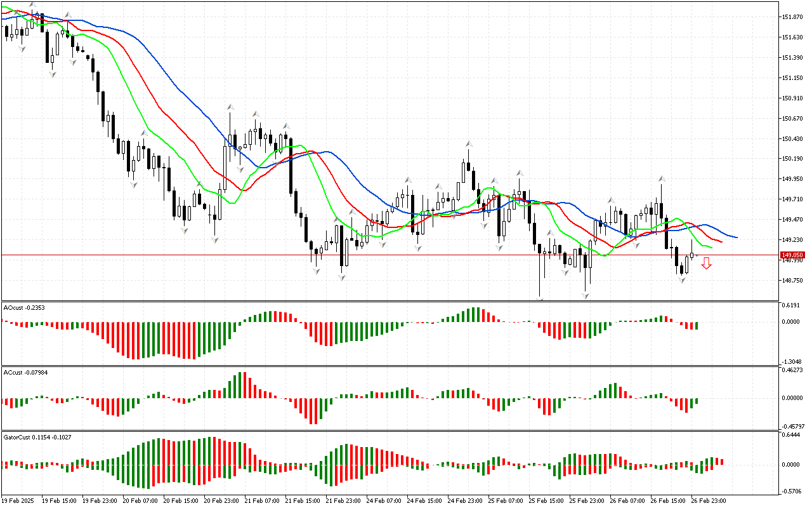Click the 148.750 price scale value
The width and height of the screenshot is (812, 508).
[793, 281]
